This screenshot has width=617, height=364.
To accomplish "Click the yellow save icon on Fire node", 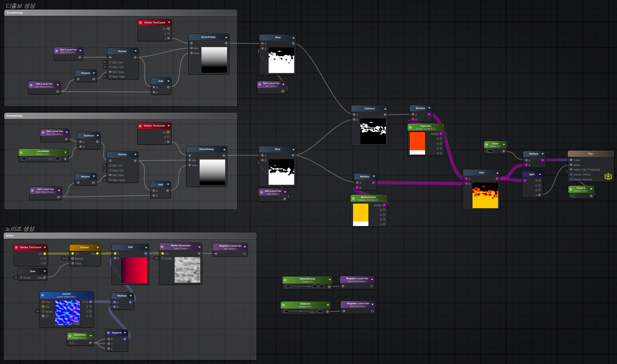I will point(608,176).
